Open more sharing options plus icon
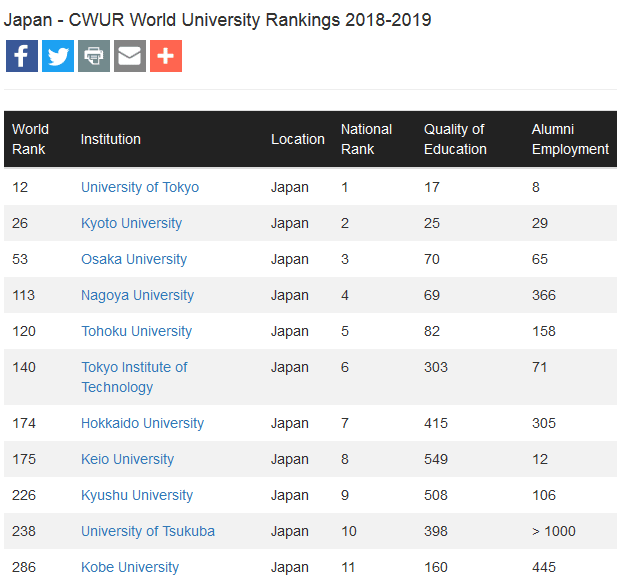Viewport: 617px width, 584px height. pyautogui.click(x=166, y=56)
